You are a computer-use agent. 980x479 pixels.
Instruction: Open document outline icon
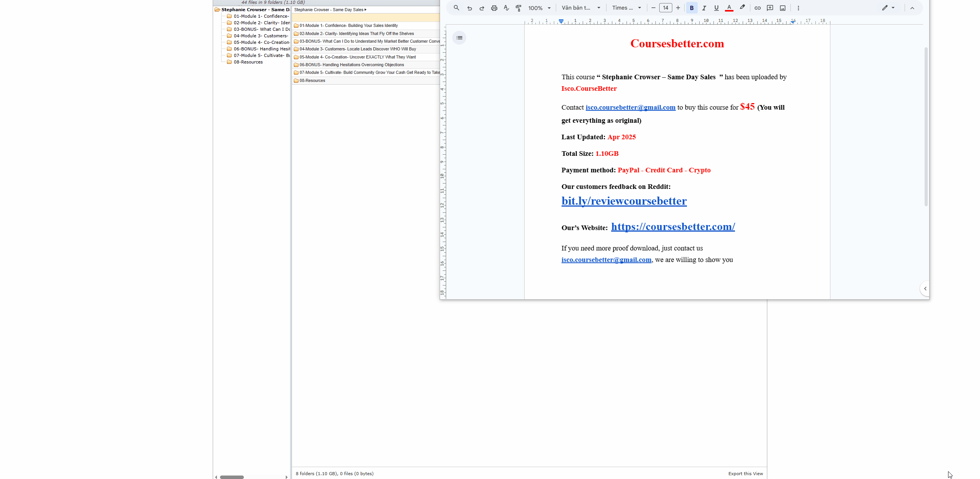[459, 38]
